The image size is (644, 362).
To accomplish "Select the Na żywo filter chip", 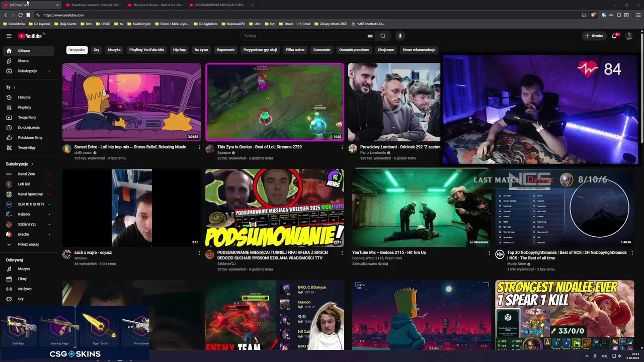I will click(201, 50).
